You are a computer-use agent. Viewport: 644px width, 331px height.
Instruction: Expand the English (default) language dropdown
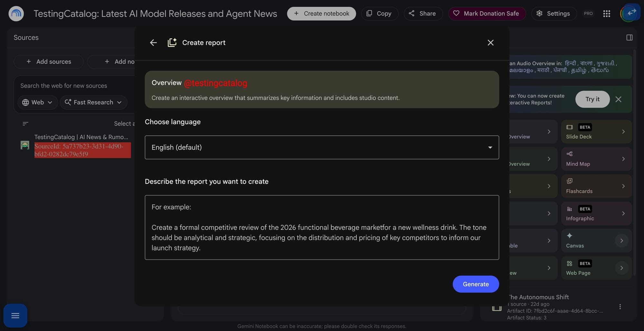point(322,147)
